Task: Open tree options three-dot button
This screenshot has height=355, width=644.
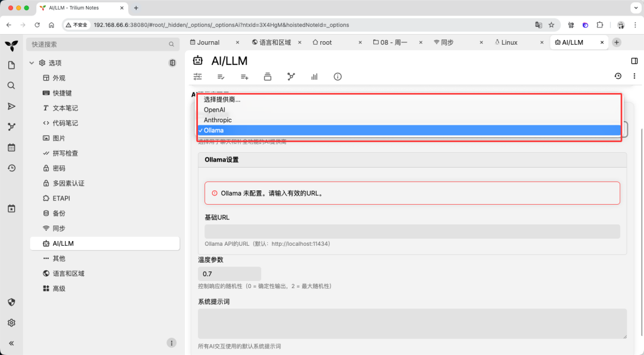Action: click(172, 342)
